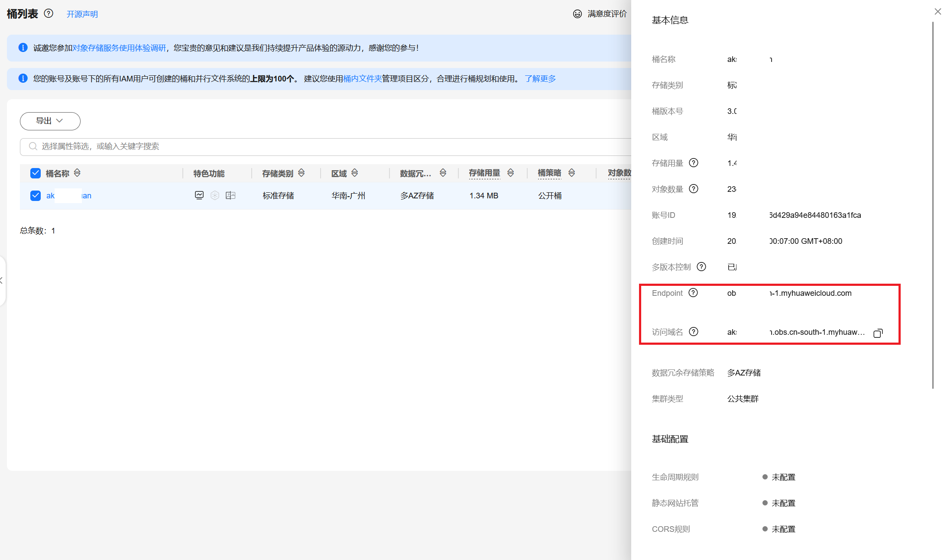The height and width of the screenshot is (560, 944).
Task: Open the 开源声明 link
Action: (82, 14)
